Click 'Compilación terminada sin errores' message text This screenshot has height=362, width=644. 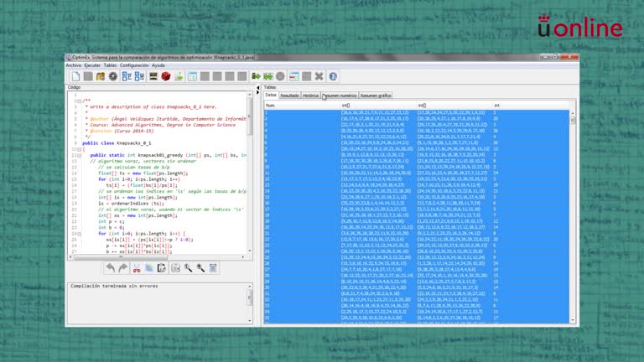(114, 286)
